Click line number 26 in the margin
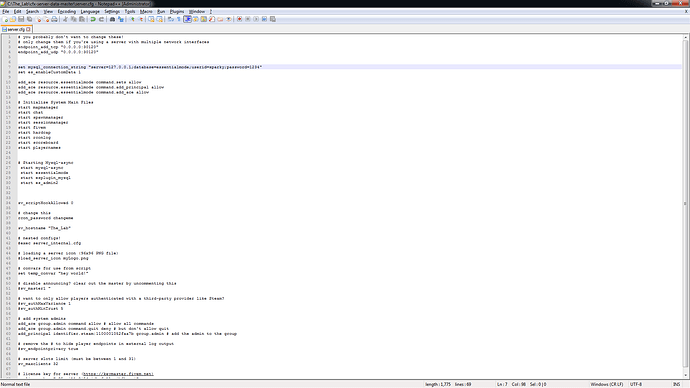690x388 pixels. click(x=8, y=163)
